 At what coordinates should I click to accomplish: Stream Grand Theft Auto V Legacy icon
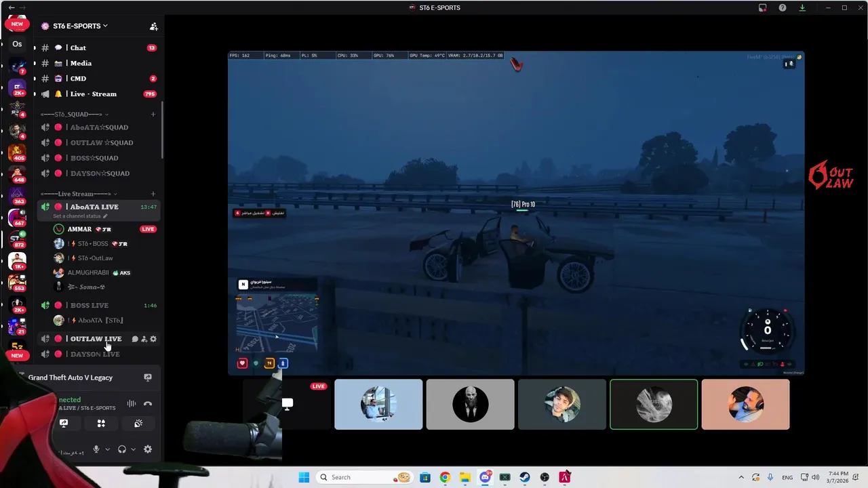[x=148, y=378]
